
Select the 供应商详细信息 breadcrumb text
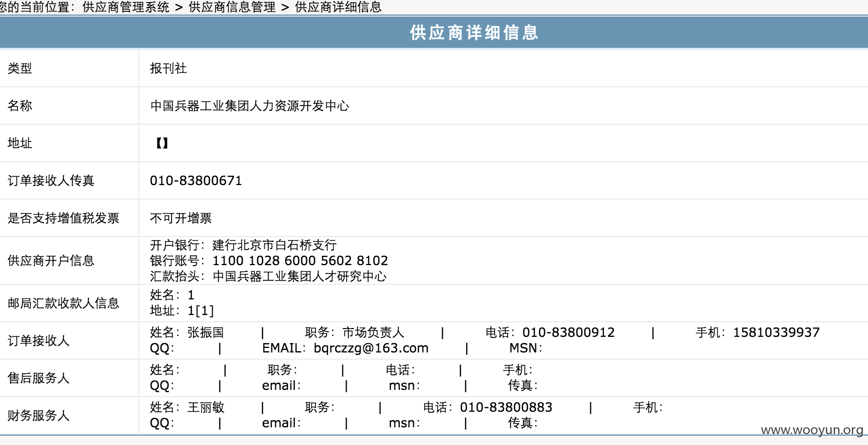pyautogui.click(x=338, y=7)
